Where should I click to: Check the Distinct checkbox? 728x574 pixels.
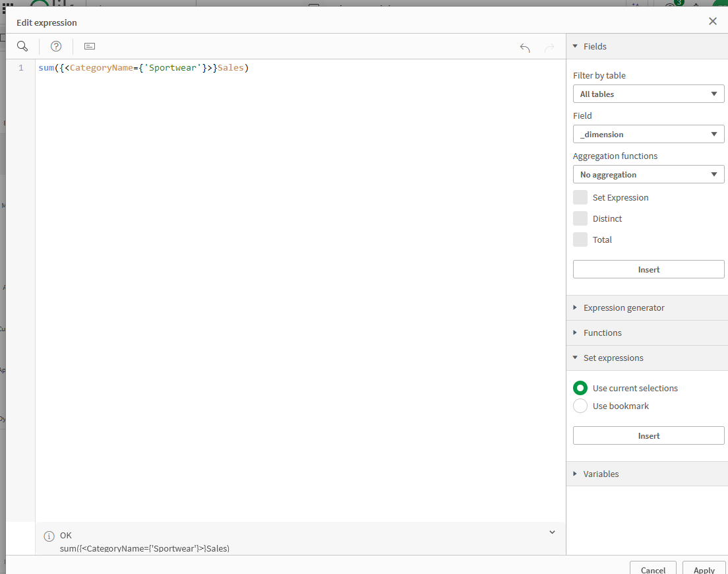(580, 218)
